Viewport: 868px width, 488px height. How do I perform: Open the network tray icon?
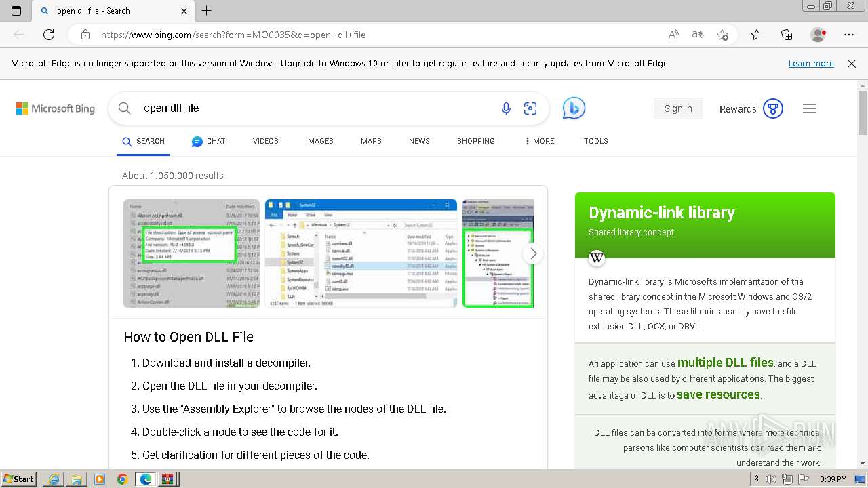(x=787, y=479)
